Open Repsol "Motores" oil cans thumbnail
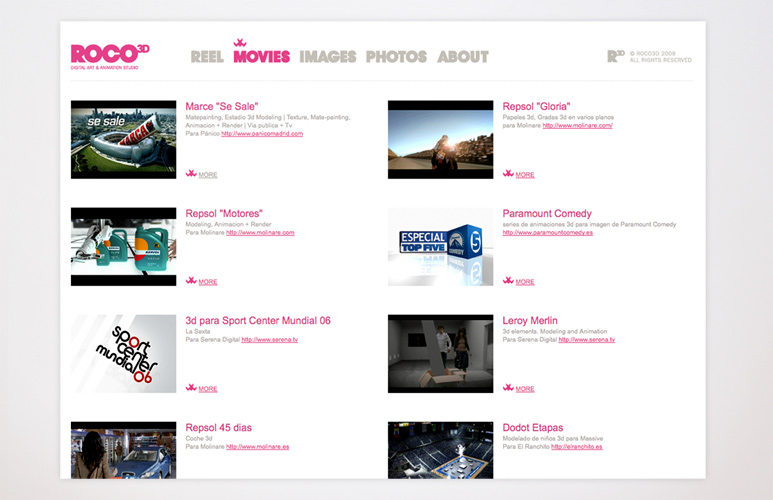 123,247
